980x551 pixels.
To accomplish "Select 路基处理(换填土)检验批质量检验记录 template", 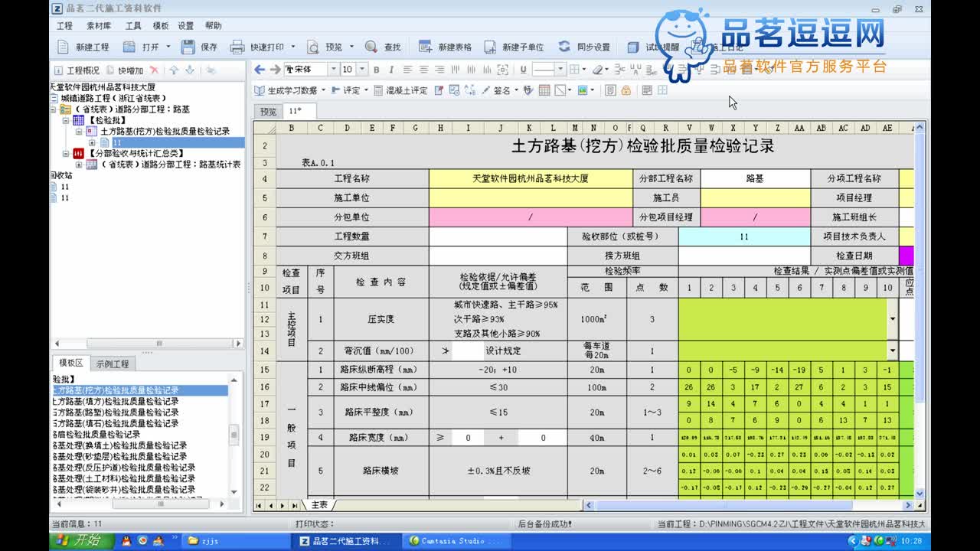I will 119,445.
